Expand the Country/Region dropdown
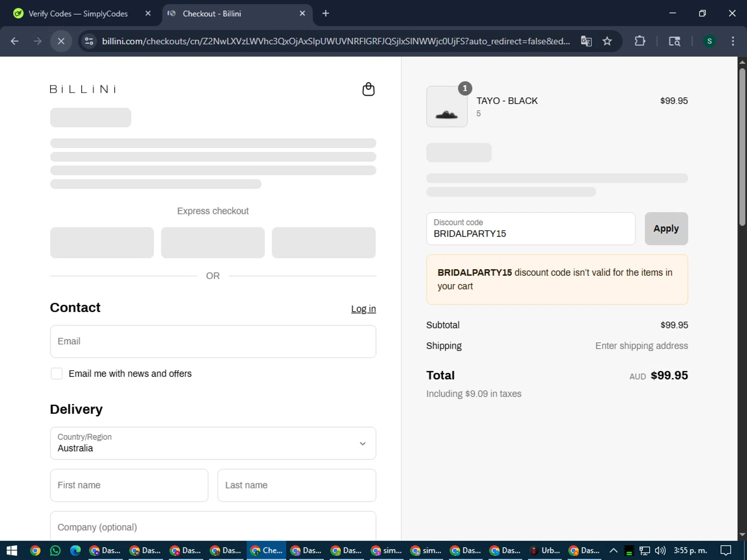This screenshot has width=747, height=560. click(213, 443)
